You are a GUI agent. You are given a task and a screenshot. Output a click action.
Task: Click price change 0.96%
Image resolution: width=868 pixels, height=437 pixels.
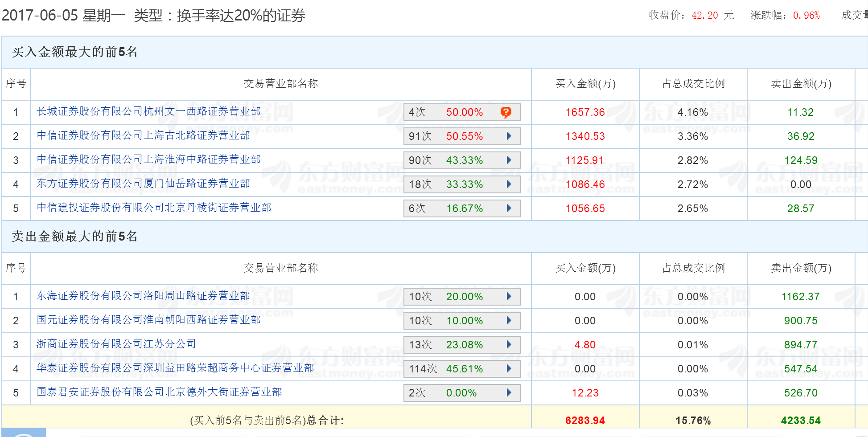coord(806,15)
